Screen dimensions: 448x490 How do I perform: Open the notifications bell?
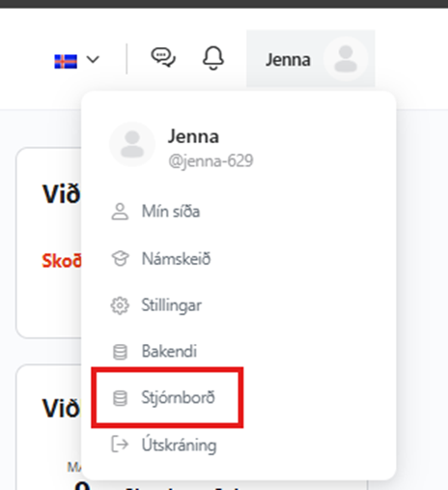[213, 58]
